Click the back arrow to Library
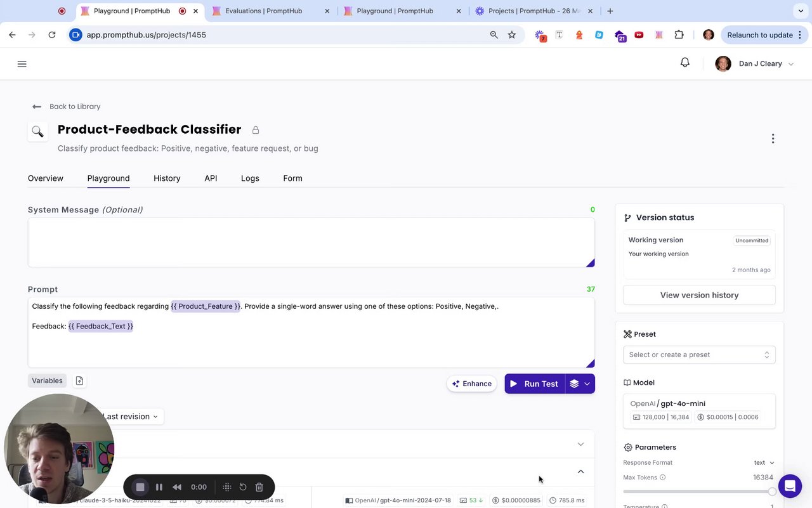Image resolution: width=812 pixels, height=508 pixels. tap(37, 107)
